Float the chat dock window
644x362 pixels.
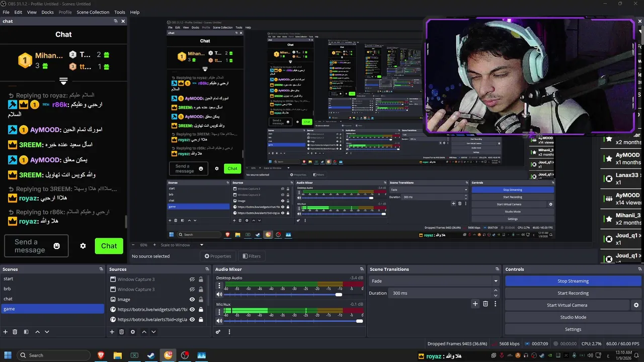coord(115,21)
